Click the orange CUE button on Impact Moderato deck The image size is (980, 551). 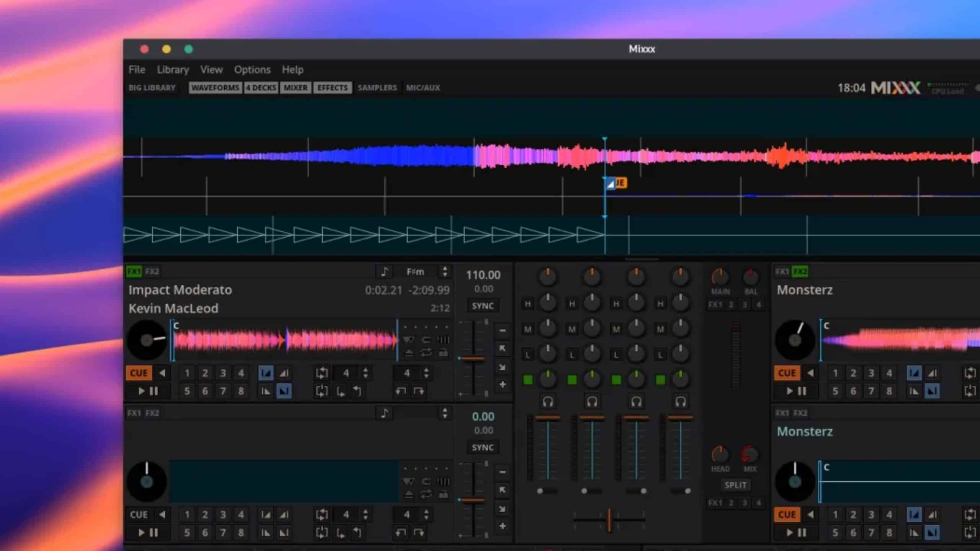coord(139,373)
